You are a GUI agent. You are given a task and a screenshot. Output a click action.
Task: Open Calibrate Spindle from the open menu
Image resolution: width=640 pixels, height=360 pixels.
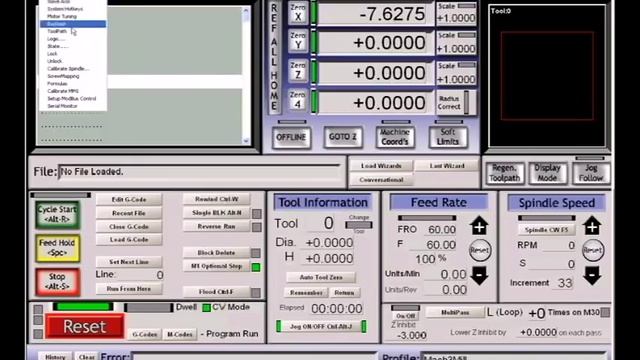(68, 69)
